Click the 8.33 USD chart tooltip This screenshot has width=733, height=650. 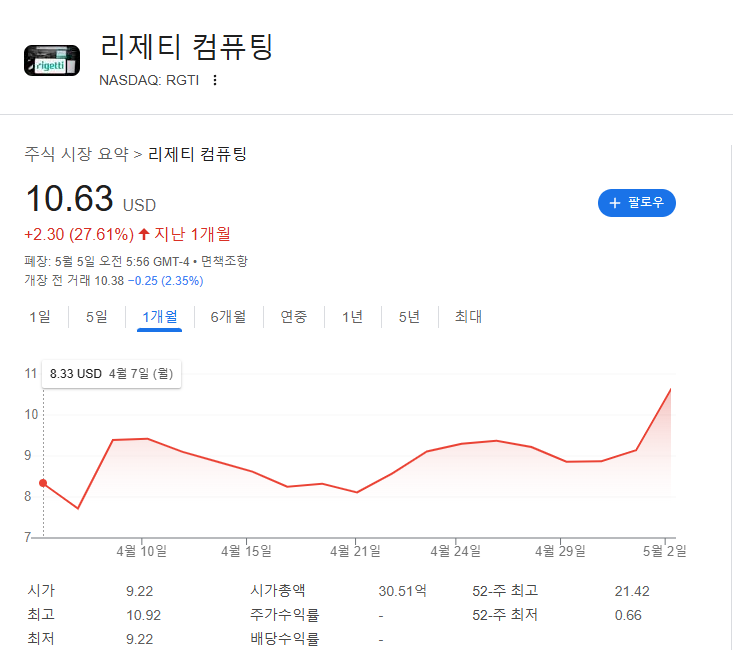(111, 374)
